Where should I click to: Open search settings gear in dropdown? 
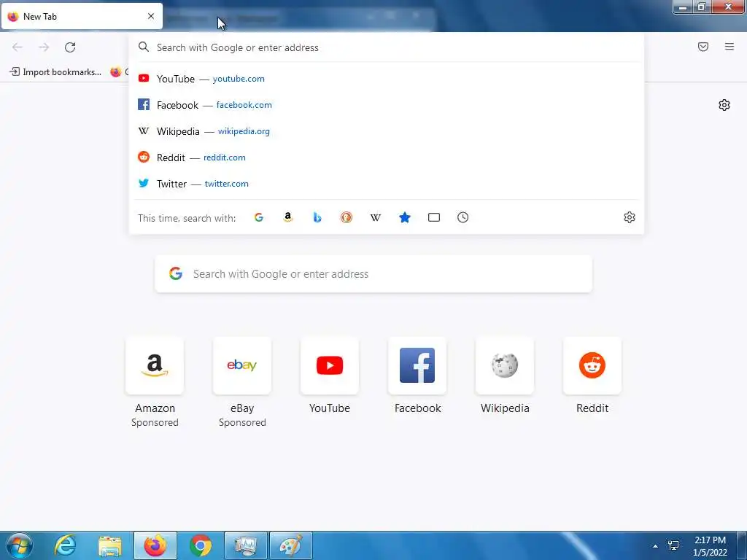pos(630,217)
